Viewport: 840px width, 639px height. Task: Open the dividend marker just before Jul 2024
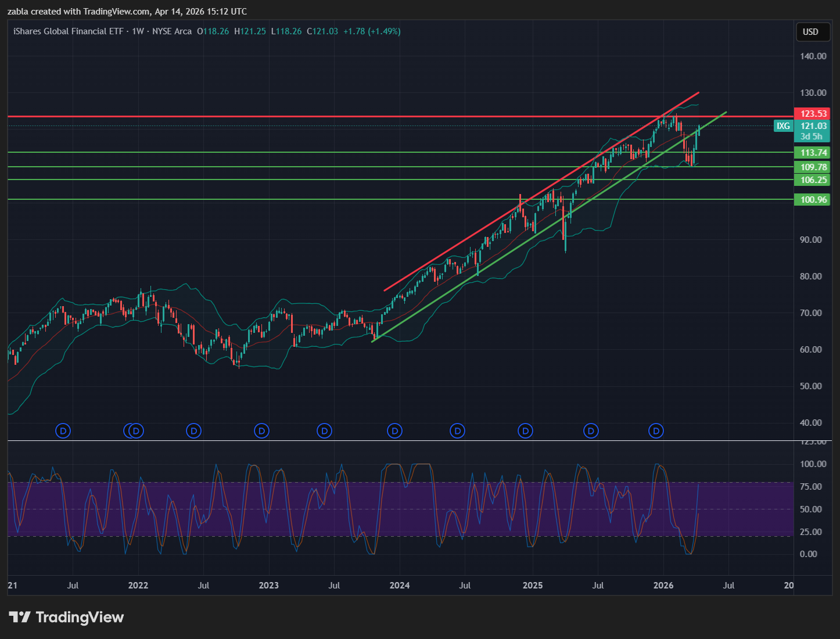pyautogui.click(x=458, y=431)
